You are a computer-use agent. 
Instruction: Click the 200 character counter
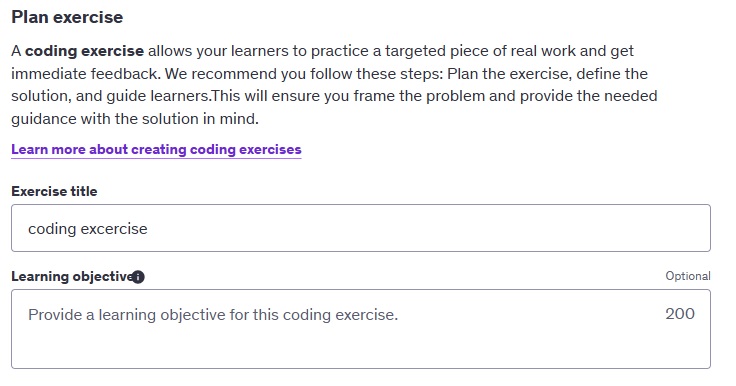pyautogui.click(x=680, y=314)
